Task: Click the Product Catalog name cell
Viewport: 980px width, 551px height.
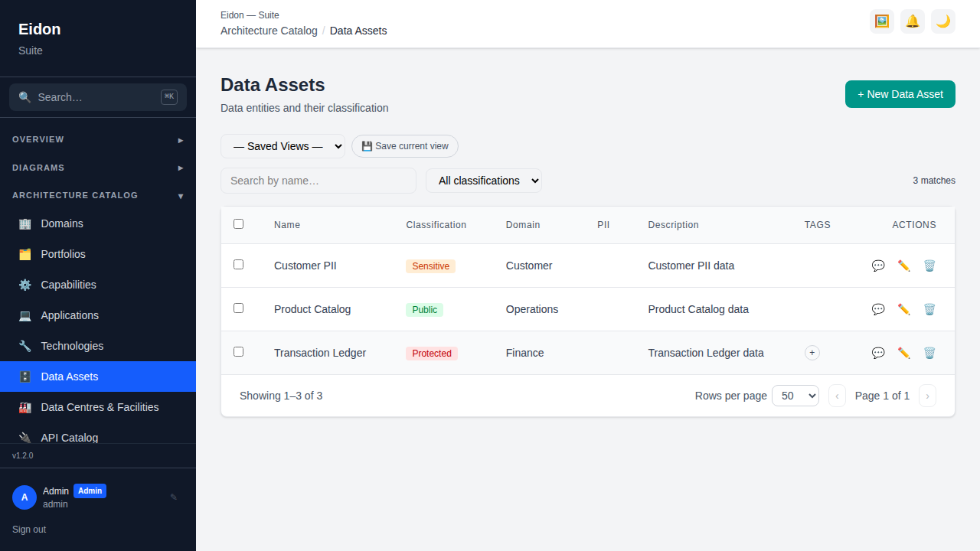Action: (x=312, y=309)
